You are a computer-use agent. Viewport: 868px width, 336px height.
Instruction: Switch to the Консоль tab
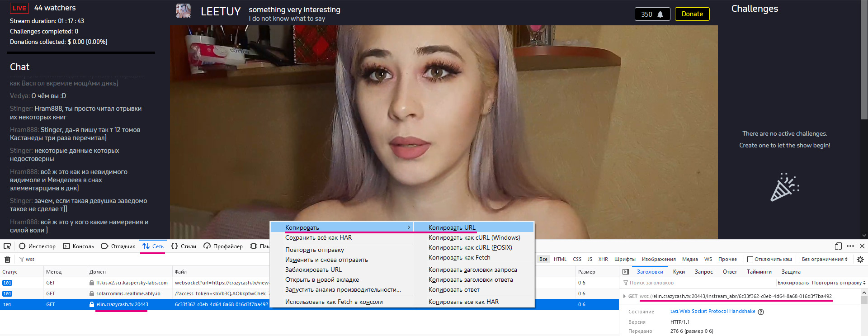[79, 246]
